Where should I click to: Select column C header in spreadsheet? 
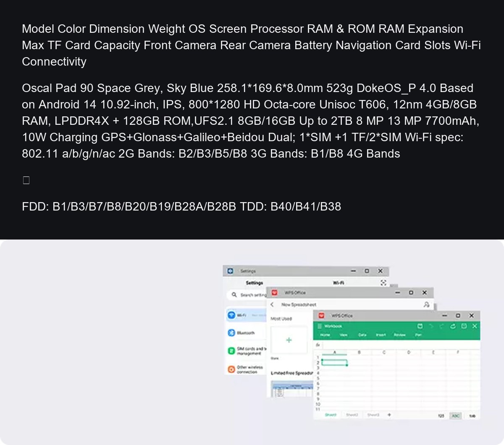[x=384, y=353]
